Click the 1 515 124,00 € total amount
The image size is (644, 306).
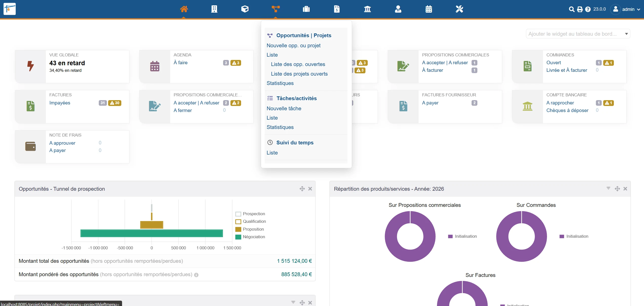point(294,261)
